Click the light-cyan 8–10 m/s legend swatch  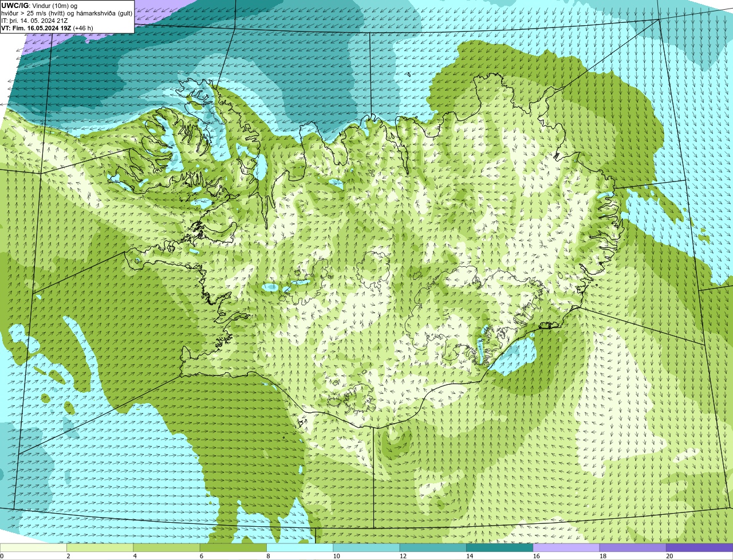299,547
